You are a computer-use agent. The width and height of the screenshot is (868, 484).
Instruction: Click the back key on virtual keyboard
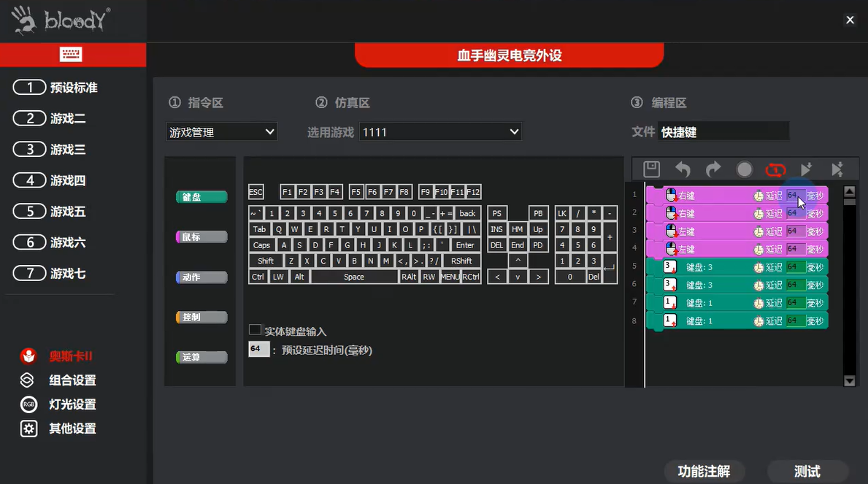467,213
